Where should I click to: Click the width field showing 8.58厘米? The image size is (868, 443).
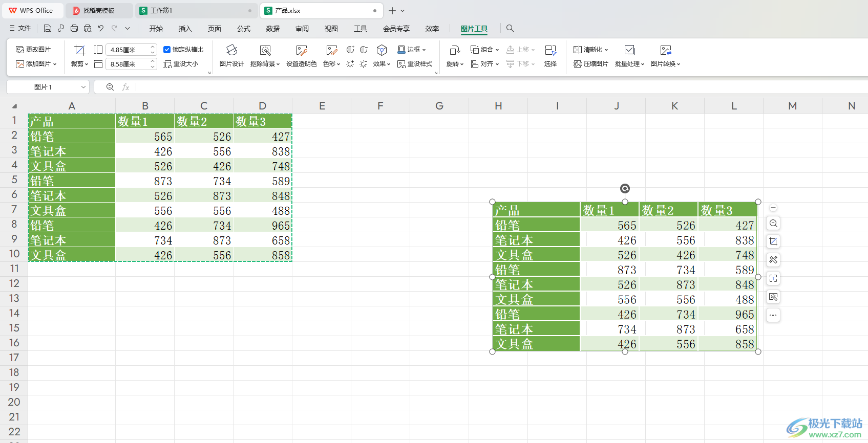pos(127,64)
